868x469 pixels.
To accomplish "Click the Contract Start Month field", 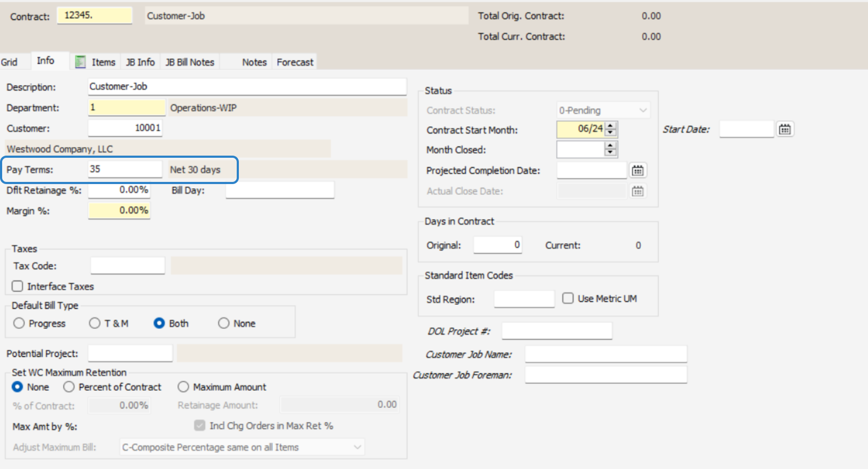I will pos(580,129).
